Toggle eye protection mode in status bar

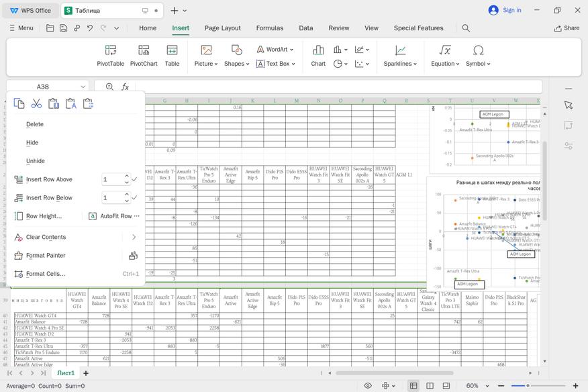click(x=368, y=386)
